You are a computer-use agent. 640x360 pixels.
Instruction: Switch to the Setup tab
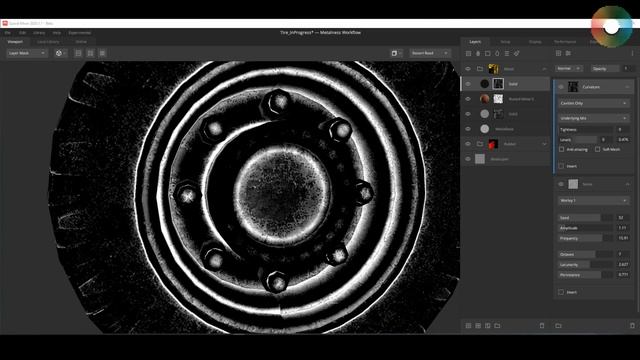505,42
